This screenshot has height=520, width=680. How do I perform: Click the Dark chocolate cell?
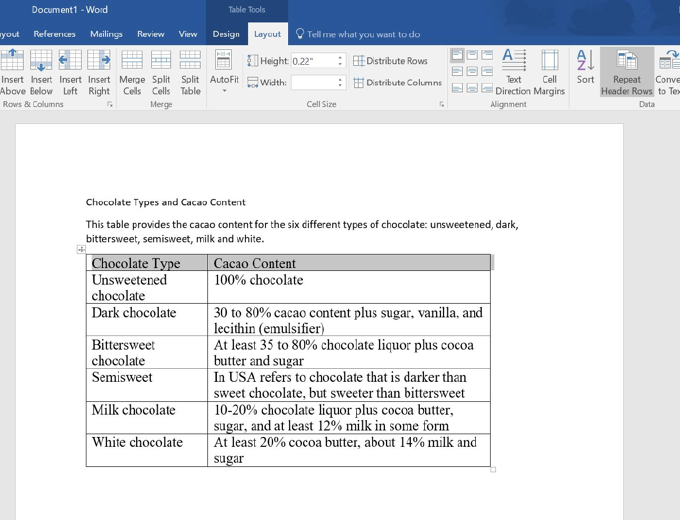point(147,320)
